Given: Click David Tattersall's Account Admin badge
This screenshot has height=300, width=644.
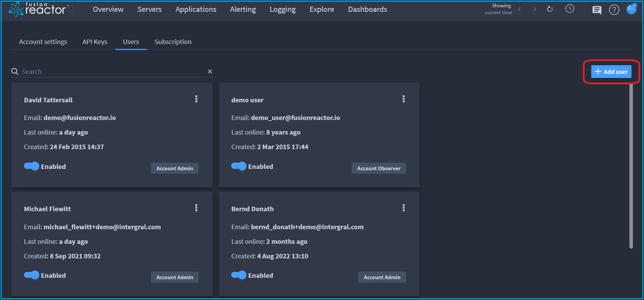Looking at the screenshot, I should click(x=175, y=168).
